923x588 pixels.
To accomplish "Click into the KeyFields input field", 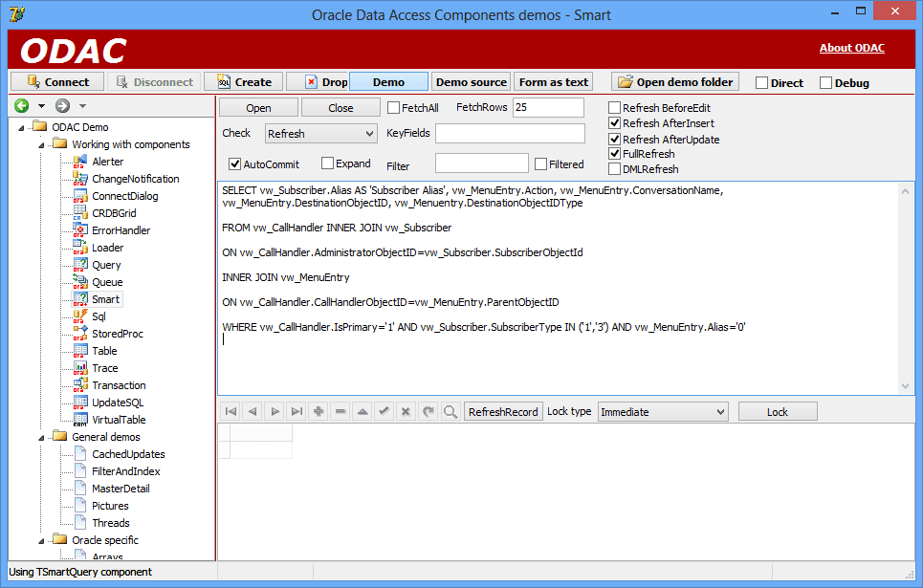I will pyautogui.click(x=510, y=133).
